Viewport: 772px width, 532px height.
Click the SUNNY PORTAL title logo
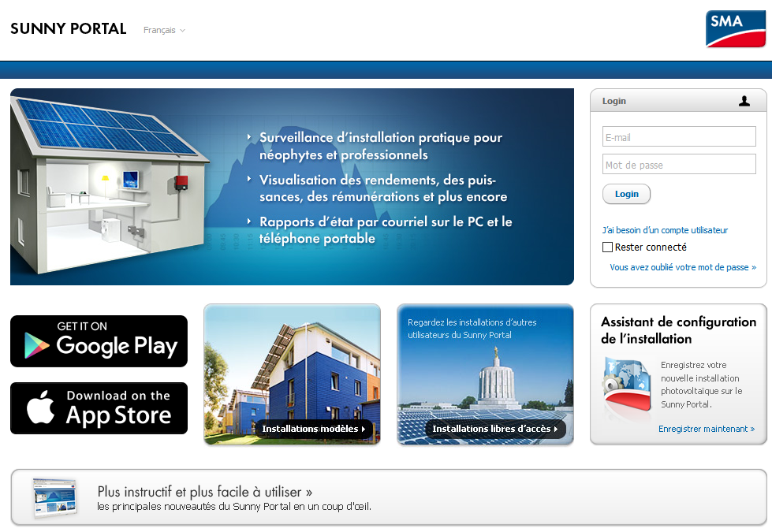(x=69, y=28)
